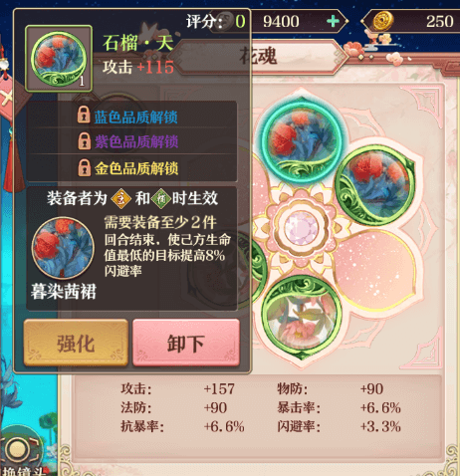
Task: Select the right-side green pomegranate orb slot
Action: tap(375, 185)
